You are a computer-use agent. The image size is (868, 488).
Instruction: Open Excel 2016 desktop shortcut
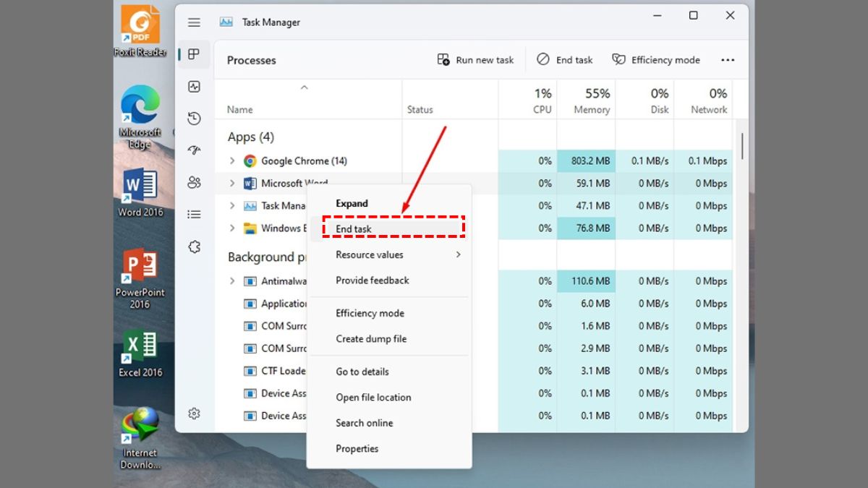click(x=140, y=354)
